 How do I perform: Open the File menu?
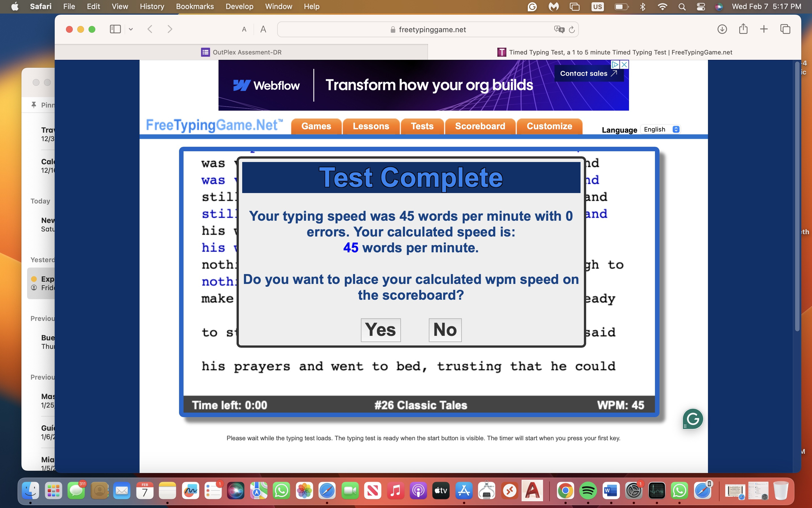(69, 7)
